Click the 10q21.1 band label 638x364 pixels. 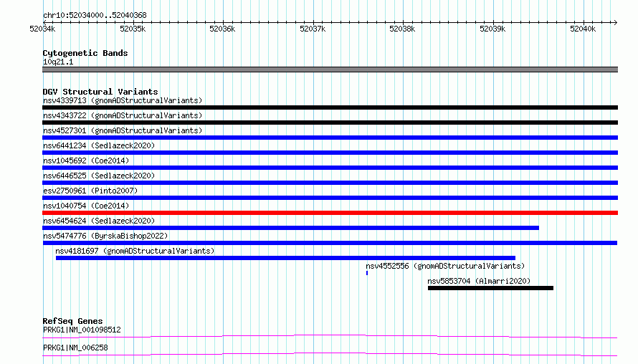click(58, 62)
